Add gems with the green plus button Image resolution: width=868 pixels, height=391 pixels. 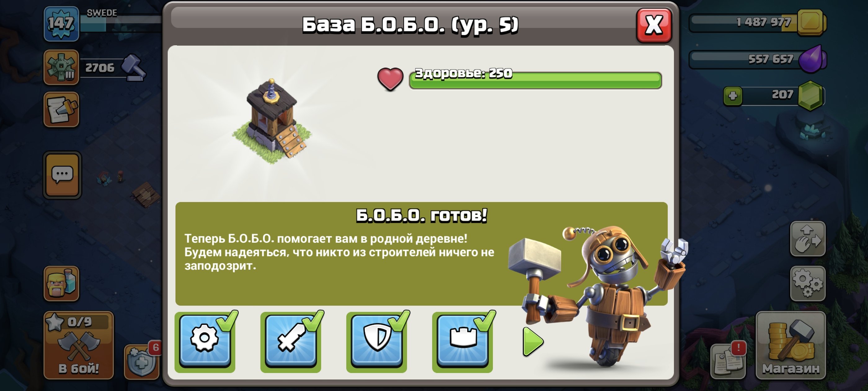click(733, 96)
